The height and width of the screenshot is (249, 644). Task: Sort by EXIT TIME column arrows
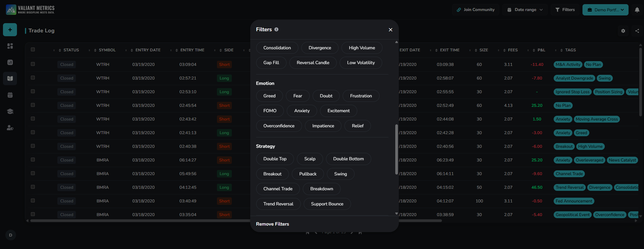(437, 50)
